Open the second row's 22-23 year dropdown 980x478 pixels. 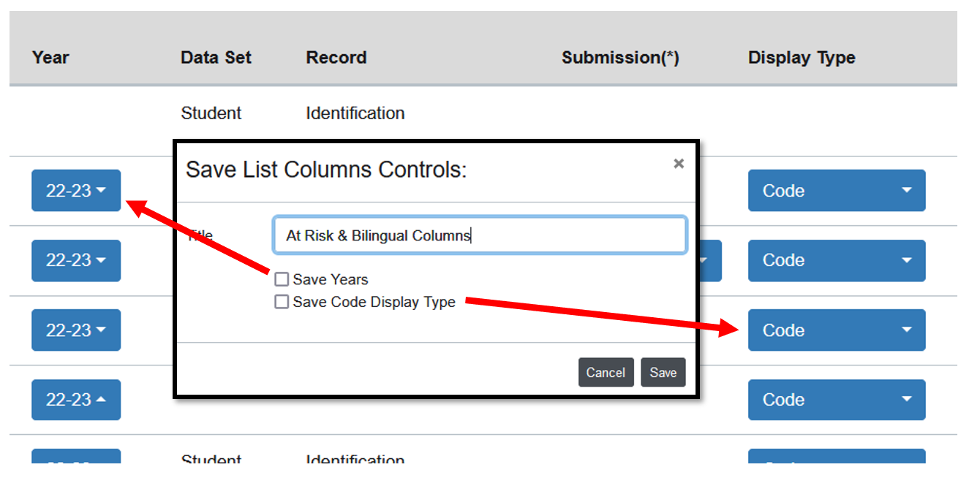pos(76,260)
